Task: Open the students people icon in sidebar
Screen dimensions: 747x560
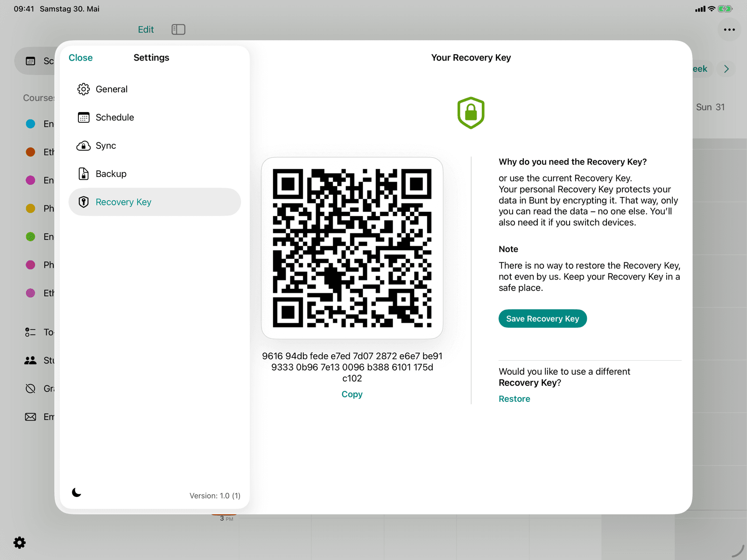Action: click(30, 360)
